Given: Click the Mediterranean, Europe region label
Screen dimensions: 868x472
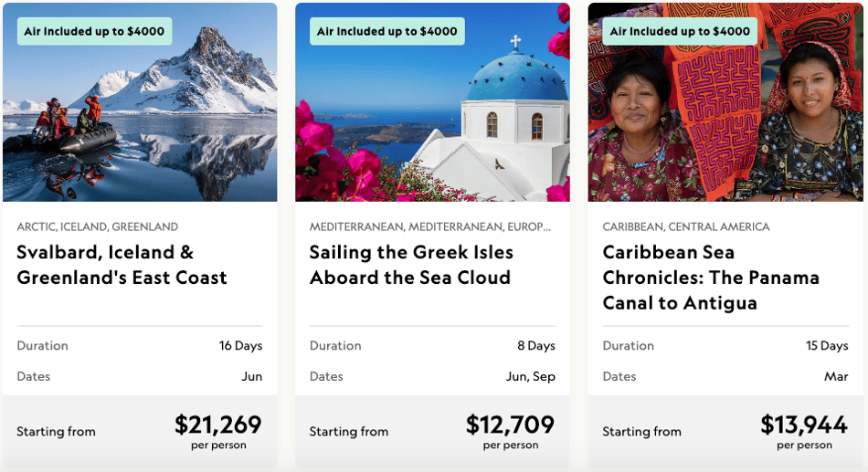Looking at the screenshot, I should pos(430,226).
